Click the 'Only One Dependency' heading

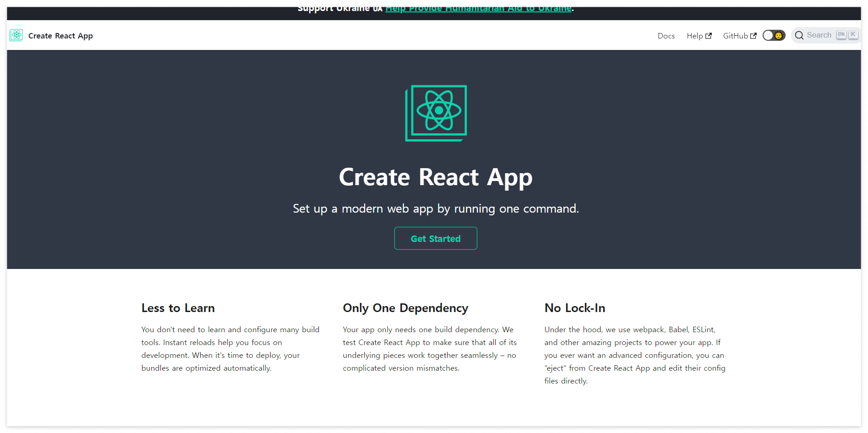click(x=405, y=308)
